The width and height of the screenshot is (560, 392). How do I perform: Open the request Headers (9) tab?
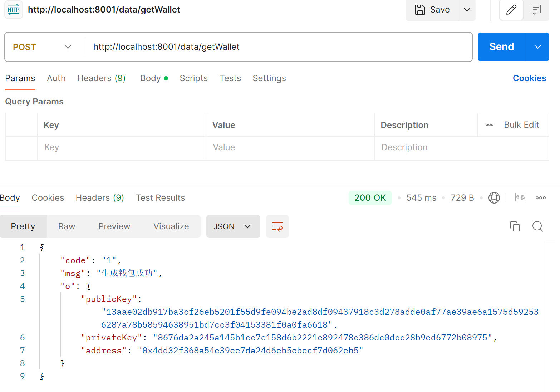tap(102, 78)
